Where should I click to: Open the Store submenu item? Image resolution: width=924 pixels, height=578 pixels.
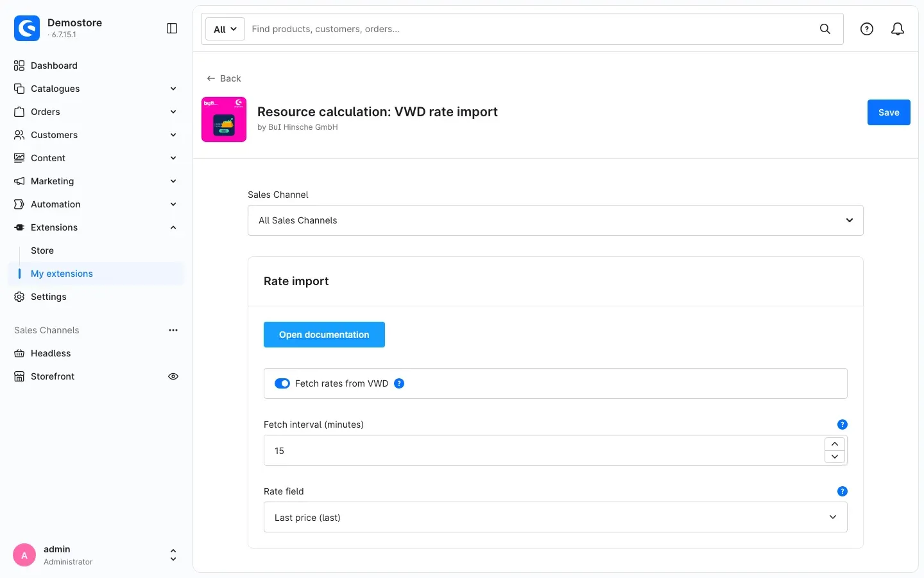tap(42, 250)
